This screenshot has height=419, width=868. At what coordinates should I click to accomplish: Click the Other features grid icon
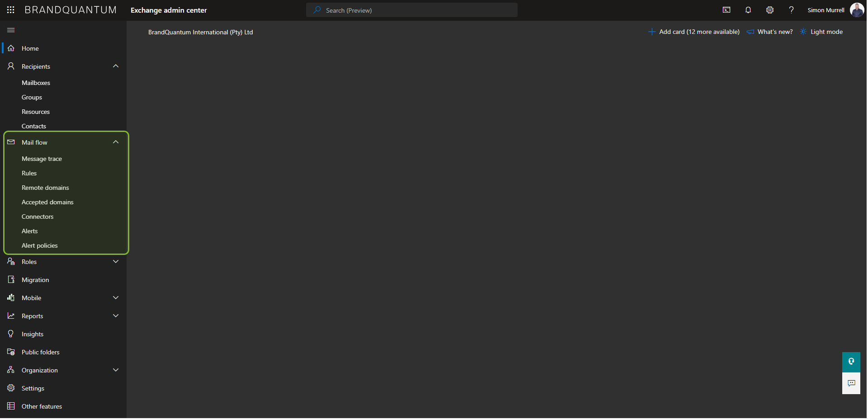tap(11, 406)
